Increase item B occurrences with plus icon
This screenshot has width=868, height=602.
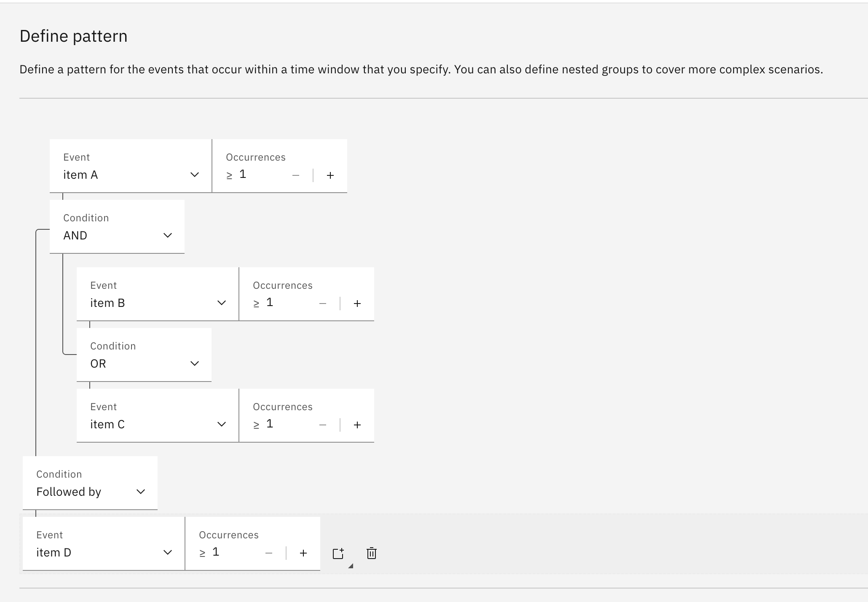coord(357,304)
